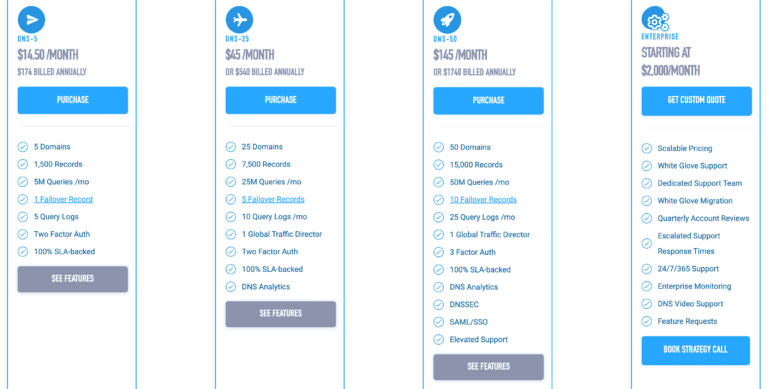This screenshot has height=389, width=768.
Task: Purchase the DNS-50 plan
Action: click(488, 100)
